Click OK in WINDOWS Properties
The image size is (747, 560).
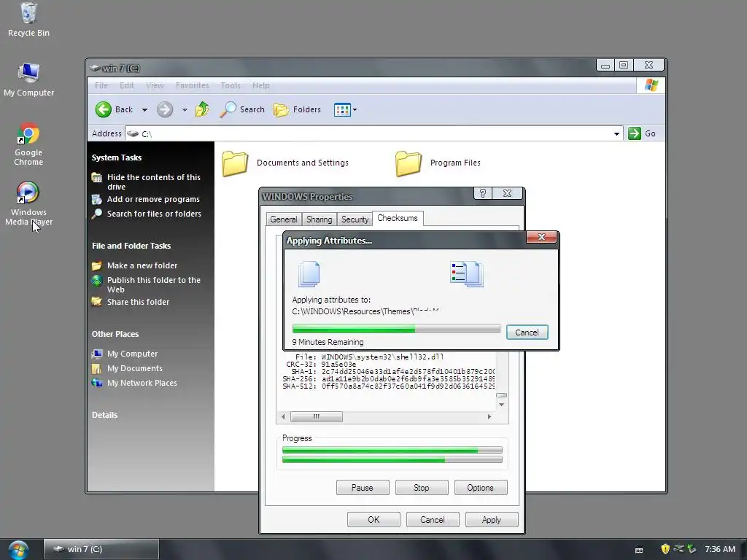click(x=373, y=519)
